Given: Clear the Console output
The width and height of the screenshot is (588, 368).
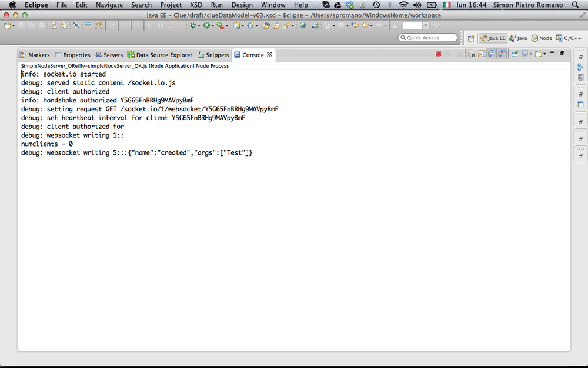Looking at the screenshot, I should 470,53.
